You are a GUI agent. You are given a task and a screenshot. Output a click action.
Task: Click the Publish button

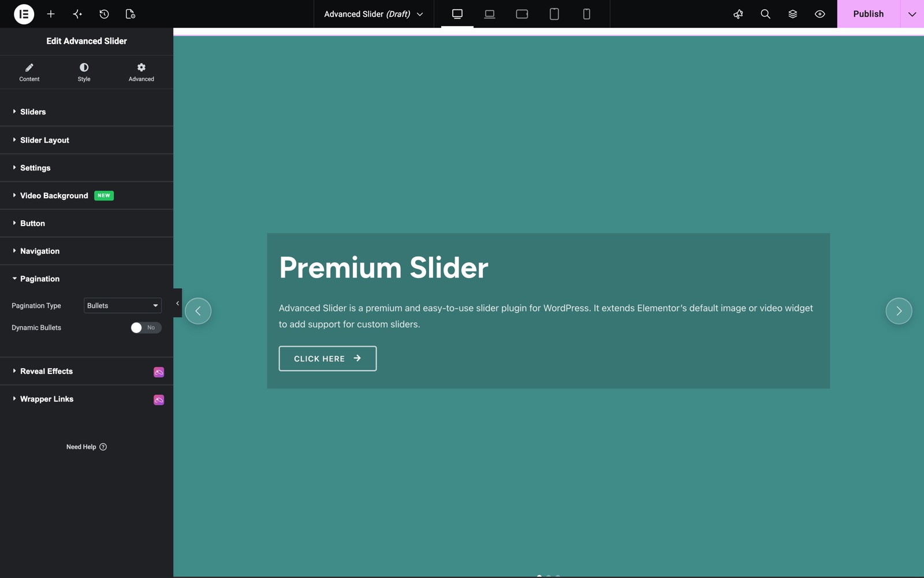pos(869,14)
